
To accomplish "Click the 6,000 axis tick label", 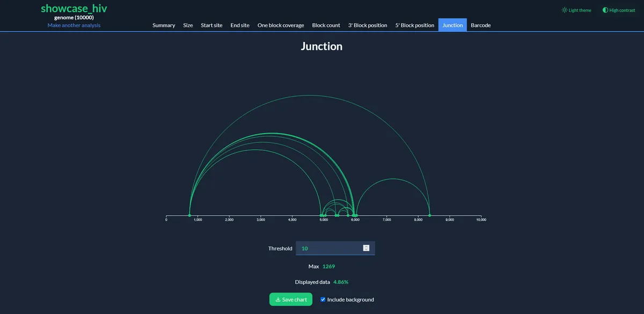I will tap(355, 220).
